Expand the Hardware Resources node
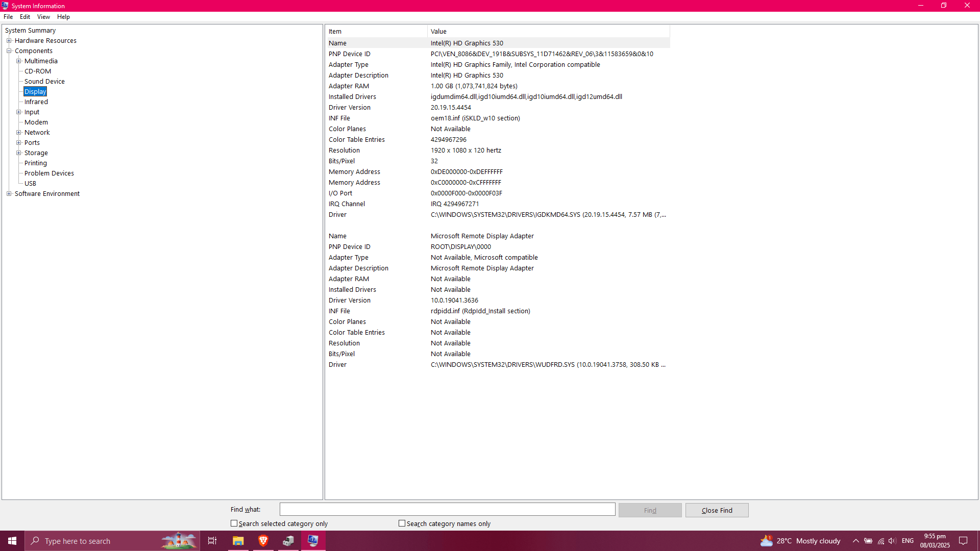Image resolution: width=980 pixels, height=551 pixels. point(9,41)
